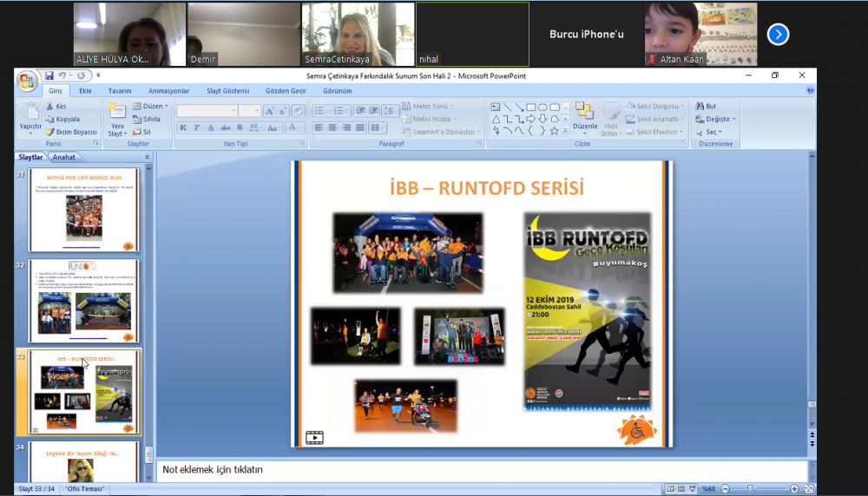Paste with the Yapıştır button
This screenshot has width=868, height=496.
[x=30, y=119]
